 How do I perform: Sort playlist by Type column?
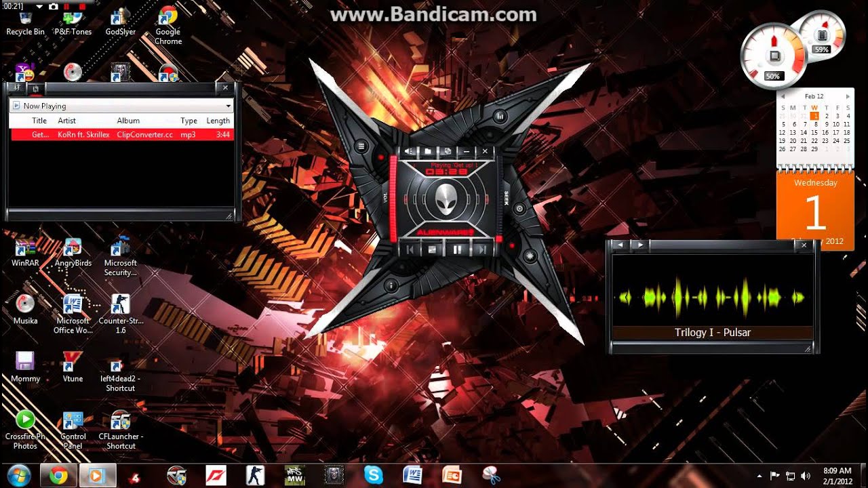point(189,121)
